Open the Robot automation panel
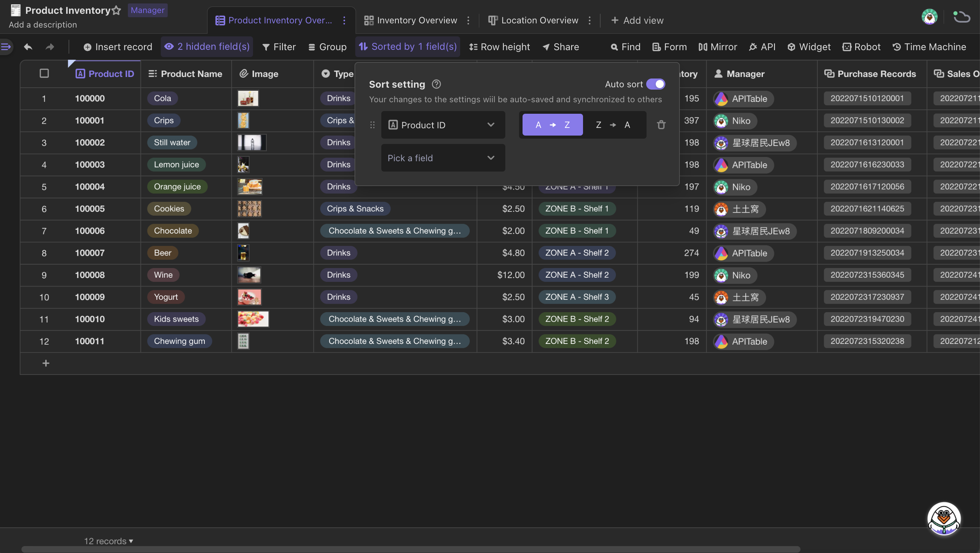The image size is (980, 553). 861,47
